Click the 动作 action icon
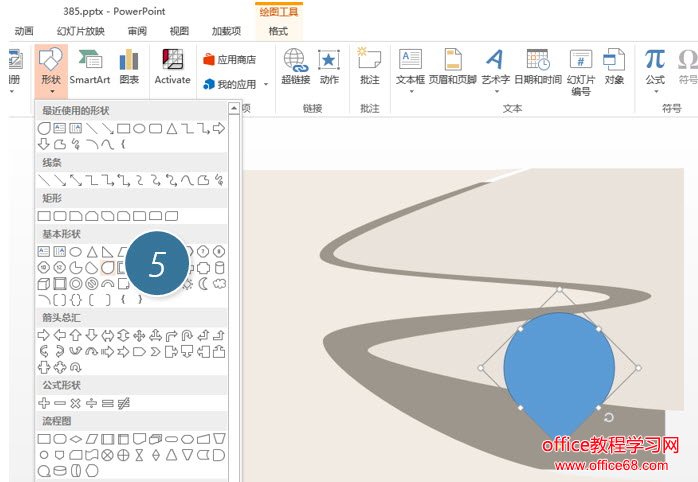 (x=329, y=66)
